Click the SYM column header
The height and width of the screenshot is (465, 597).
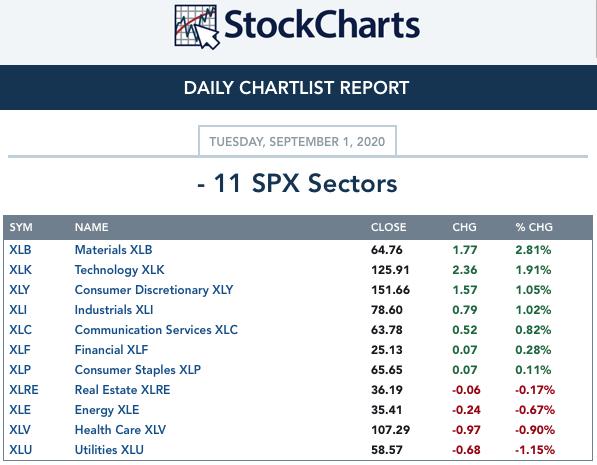(21, 227)
